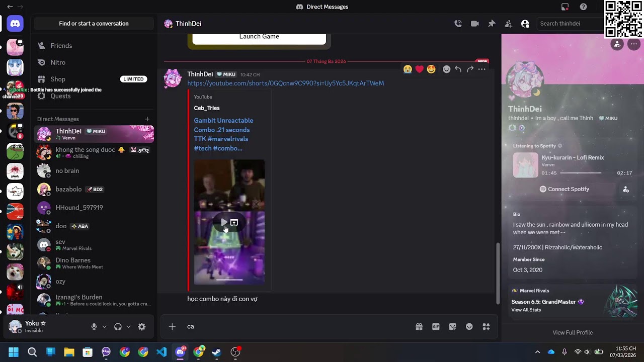
Task: Open the Apps launcher in chat bar
Action: click(x=486, y=327)
